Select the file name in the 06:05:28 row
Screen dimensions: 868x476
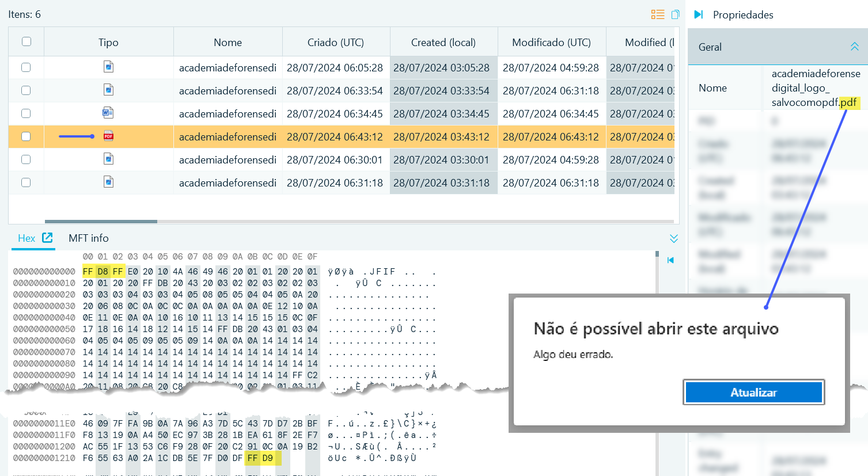(228, 67)
